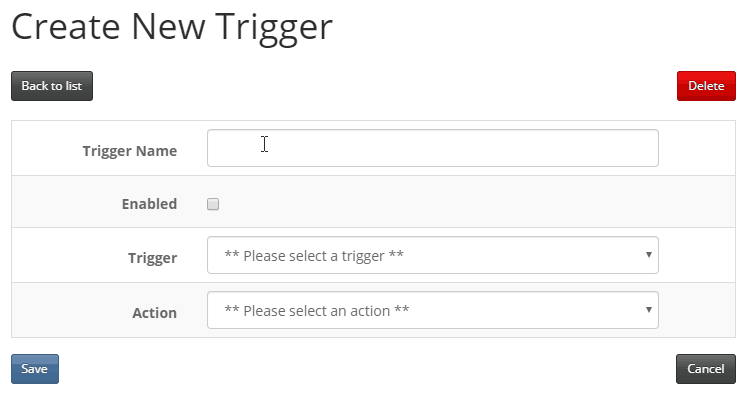Click the word 'Name' in Trigger Name label
Screen dimensions: 753x401
click(157, 151)
